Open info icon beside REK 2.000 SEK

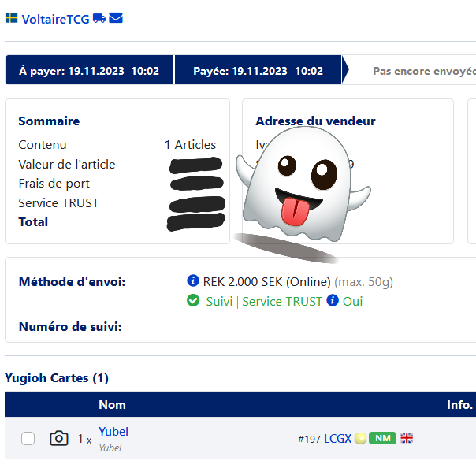click(193, 280)
